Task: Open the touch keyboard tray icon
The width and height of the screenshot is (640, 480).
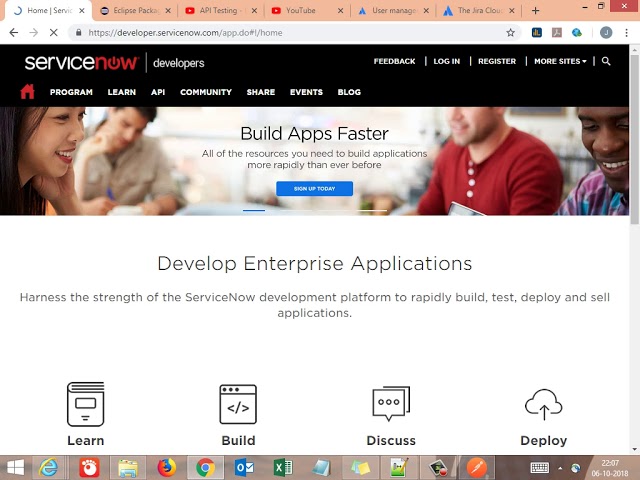Action: coord(539,468)
